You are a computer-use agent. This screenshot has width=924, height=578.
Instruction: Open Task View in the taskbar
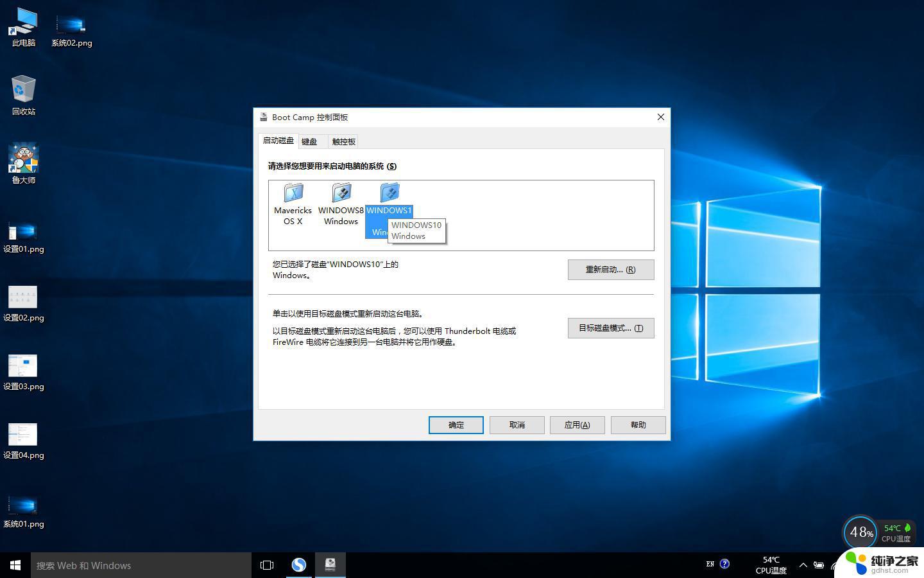pyautogui.click(x=267, y=565)
